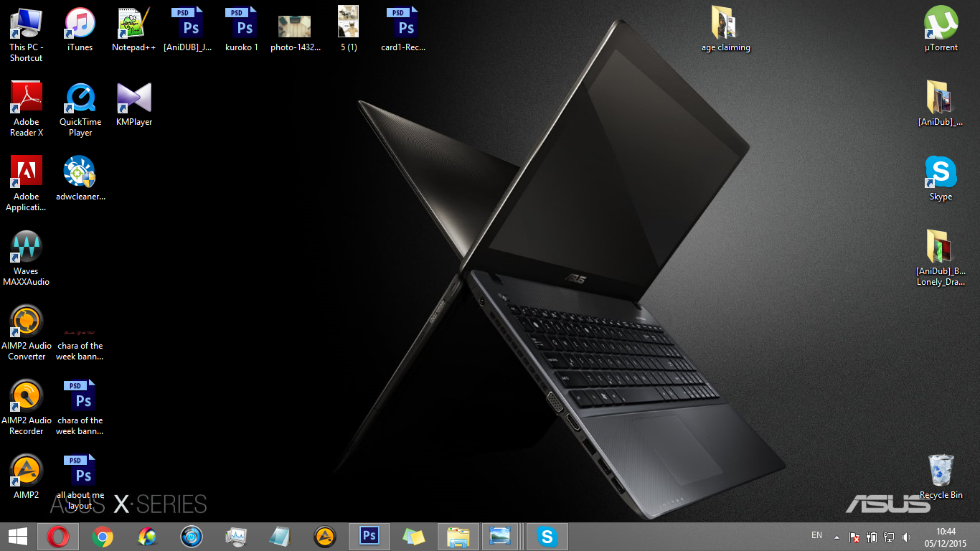The width and height of the screenshot is (980, 551).
Task: Select the 5 (1) image file
Action: click(349, 29)
